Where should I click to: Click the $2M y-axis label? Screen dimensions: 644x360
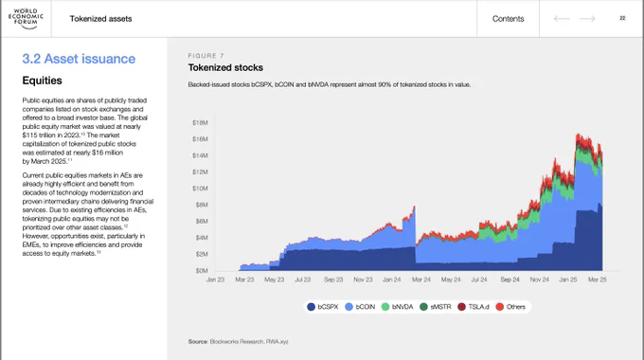coord(202,254)
